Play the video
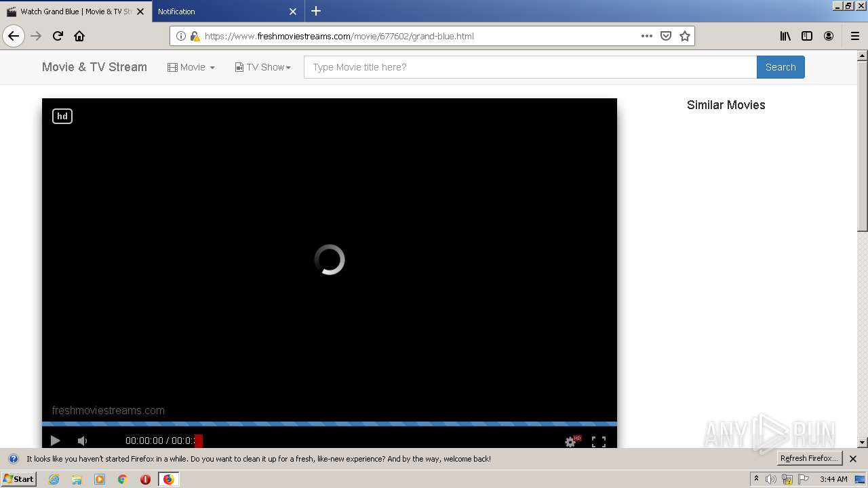This screenshot has height=488, width=868. point(55,441)
